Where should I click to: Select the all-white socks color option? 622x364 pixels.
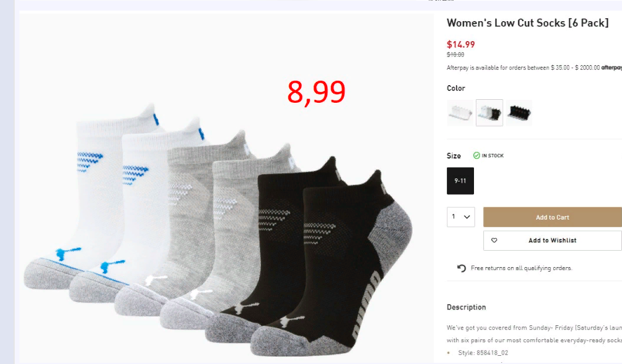tap(460, 113)
